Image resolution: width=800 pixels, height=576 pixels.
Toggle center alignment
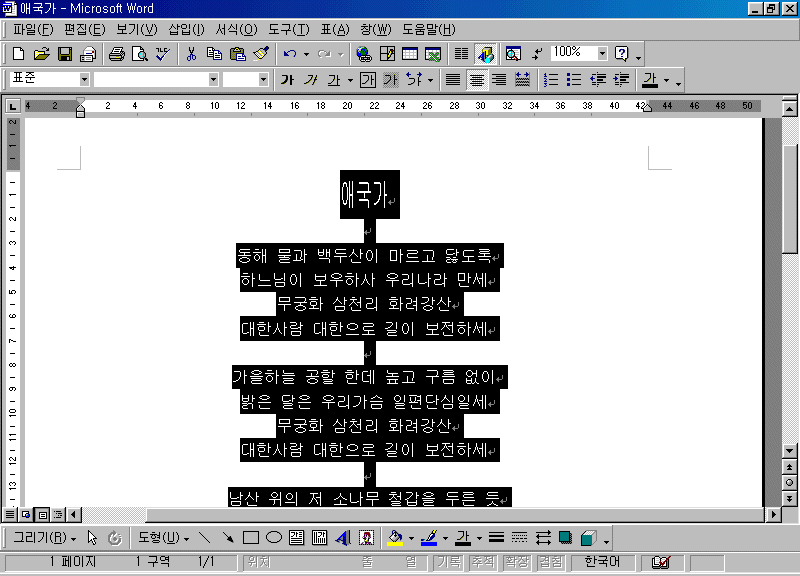477,80
